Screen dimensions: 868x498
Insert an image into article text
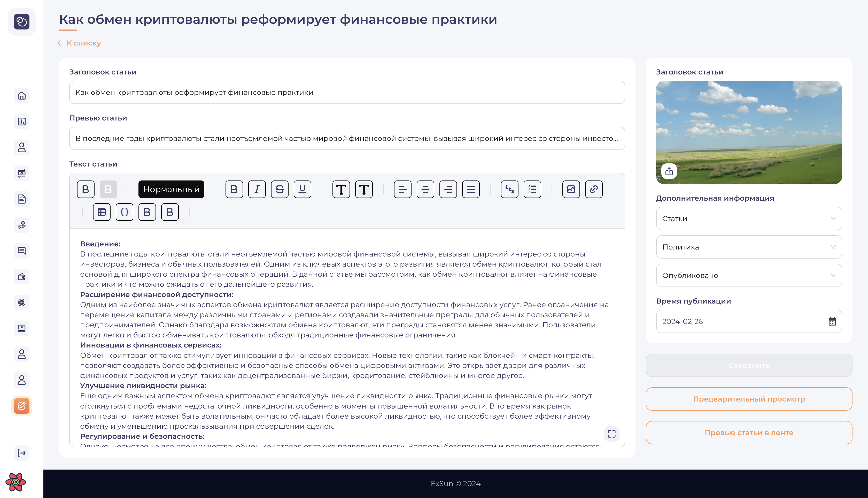(x=571, y=189)
